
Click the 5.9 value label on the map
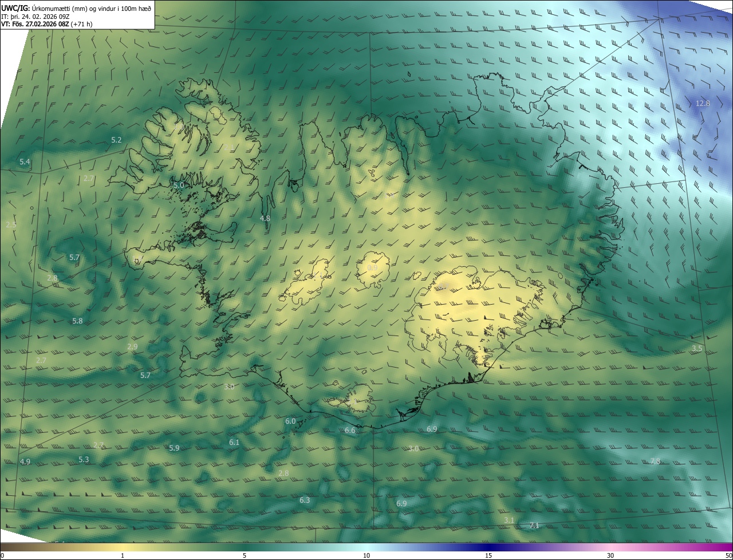tap(174, 448)
